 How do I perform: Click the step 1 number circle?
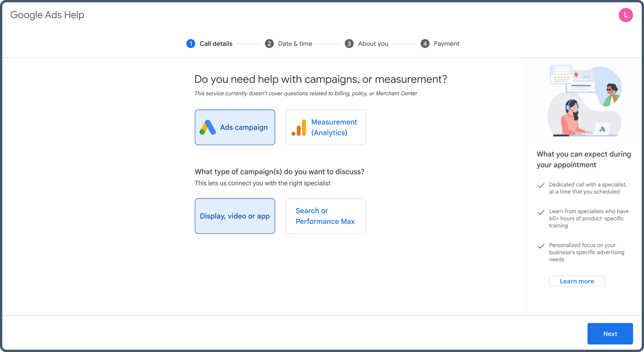point(191,44)
